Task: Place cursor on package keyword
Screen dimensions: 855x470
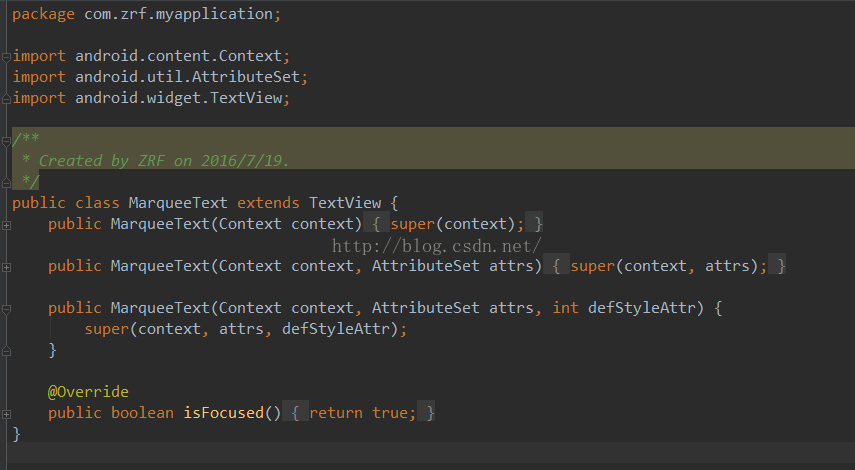Action: (43, 14)
